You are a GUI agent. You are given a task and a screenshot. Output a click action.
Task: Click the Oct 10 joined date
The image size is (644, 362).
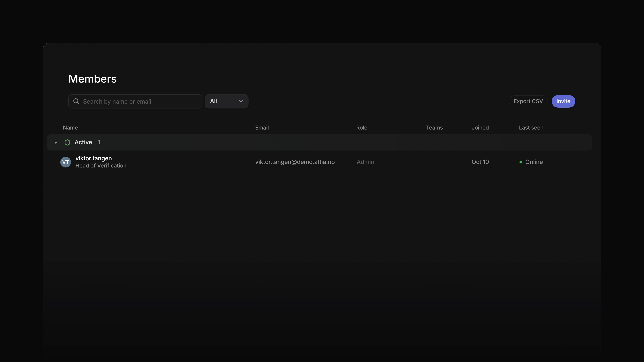480,162
